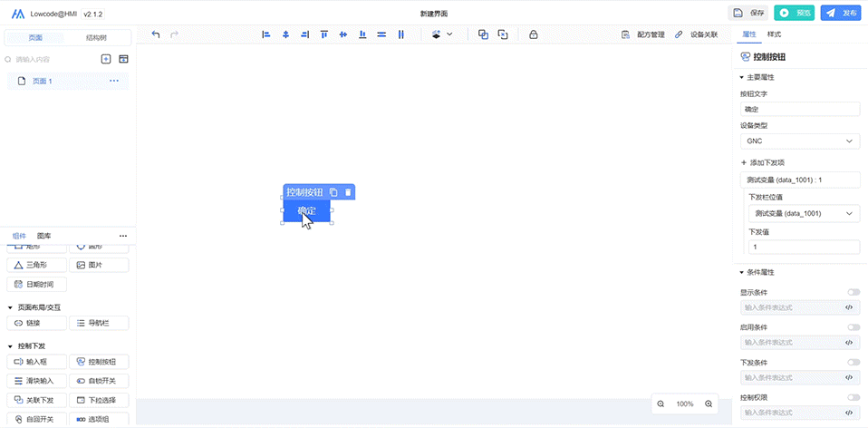
Task: Click the 页面 1 more options dots
Action: click(x=114, y=82)
